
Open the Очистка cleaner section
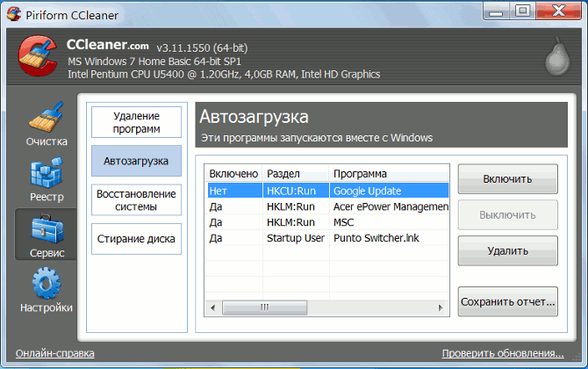[x=47, y=124]
